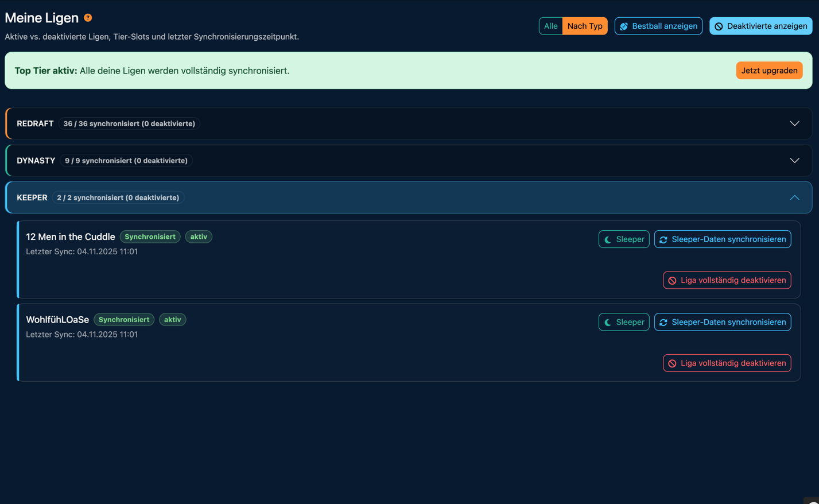Expand the REDRAFT section chevron
Image resolution: width=819 pixels, height=504 pixels.
[x=794, y=123]
